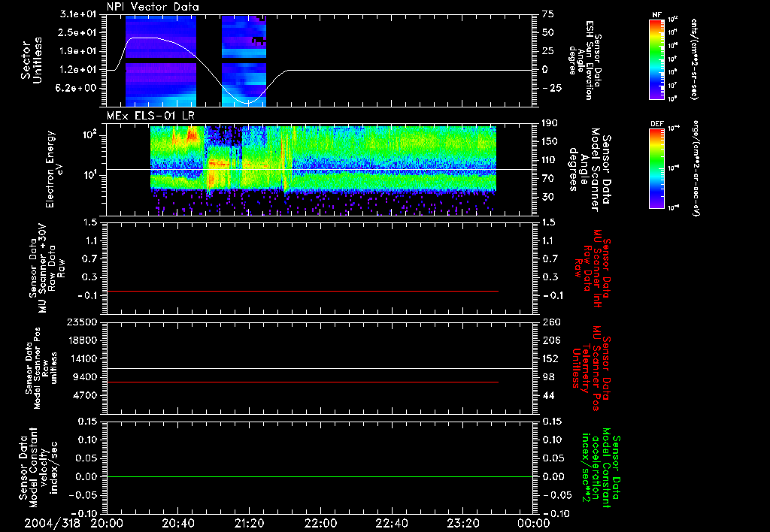Click the 22:40 time axis label
The image size is (770, 532).
tap(391, 523)
